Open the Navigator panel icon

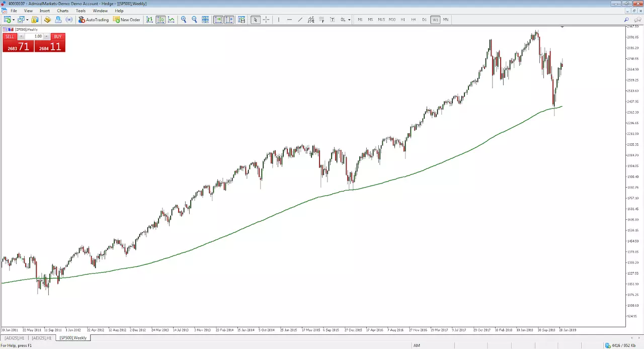point(58,20)
